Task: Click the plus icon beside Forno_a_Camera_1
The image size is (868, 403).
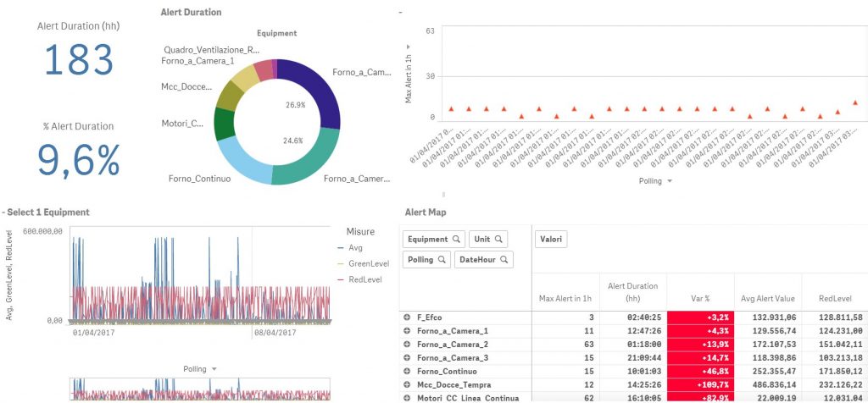Action: coord(407,330)
